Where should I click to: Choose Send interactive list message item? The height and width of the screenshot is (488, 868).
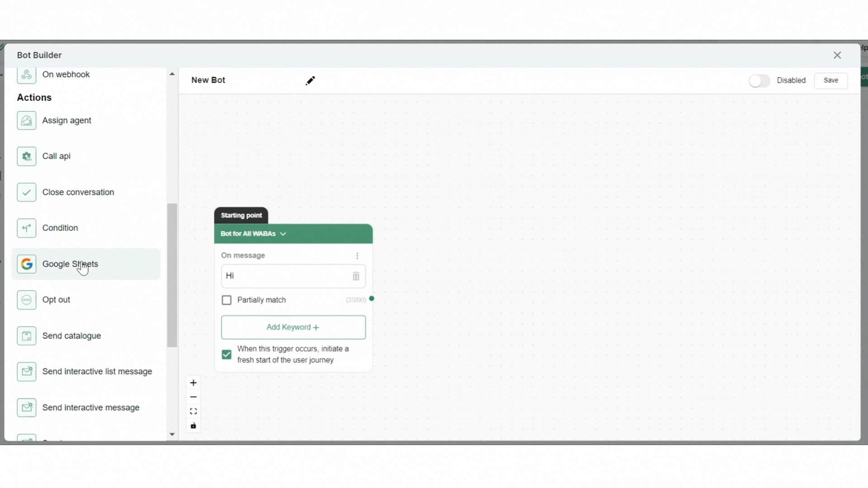coord(97,371)
